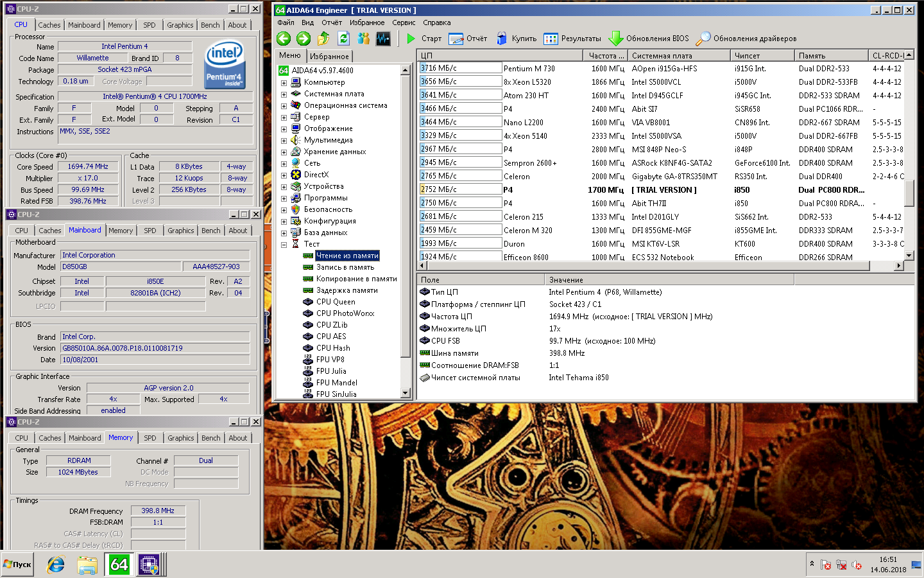The image size is (924, 578).
Task: Select the FPU Mandel benchmark
Action: point(337,383)
